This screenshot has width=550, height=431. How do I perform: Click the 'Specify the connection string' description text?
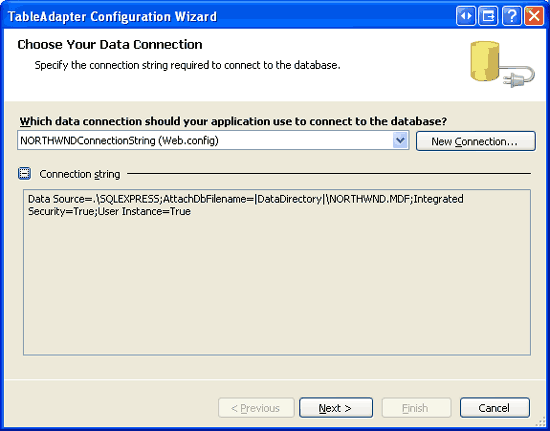pos(187,65)
